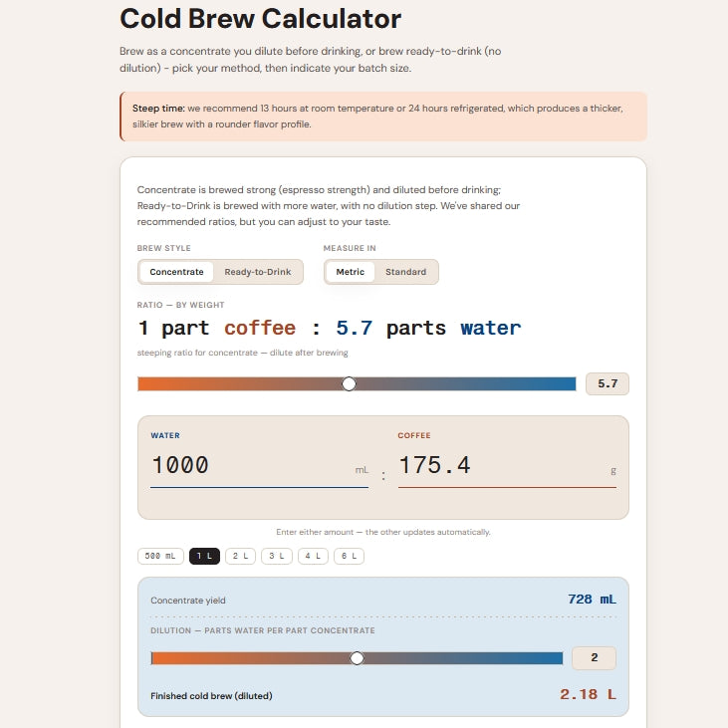The width and height of the screenshot is (728, 728).
Task: Select Metric measurement units
Action: [351, 272]
